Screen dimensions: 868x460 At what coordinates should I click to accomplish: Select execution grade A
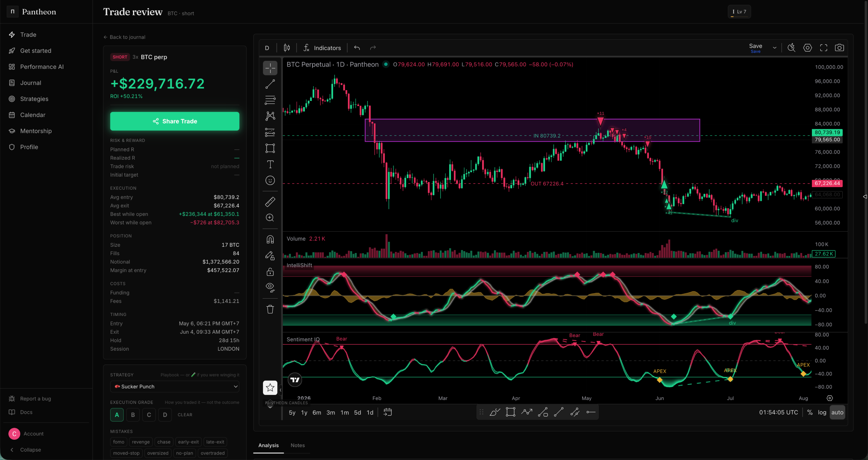[117, 415]
